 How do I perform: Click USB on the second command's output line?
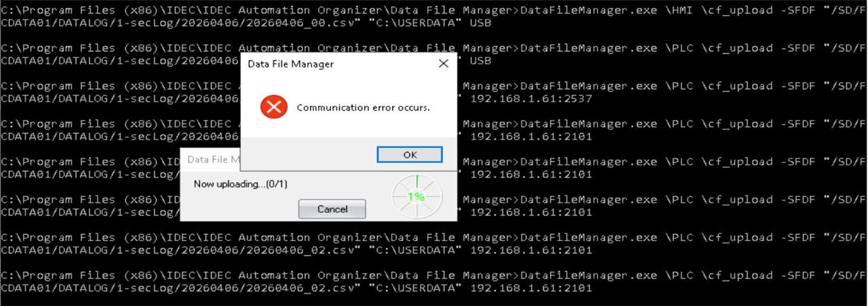[x=480, y=60]
